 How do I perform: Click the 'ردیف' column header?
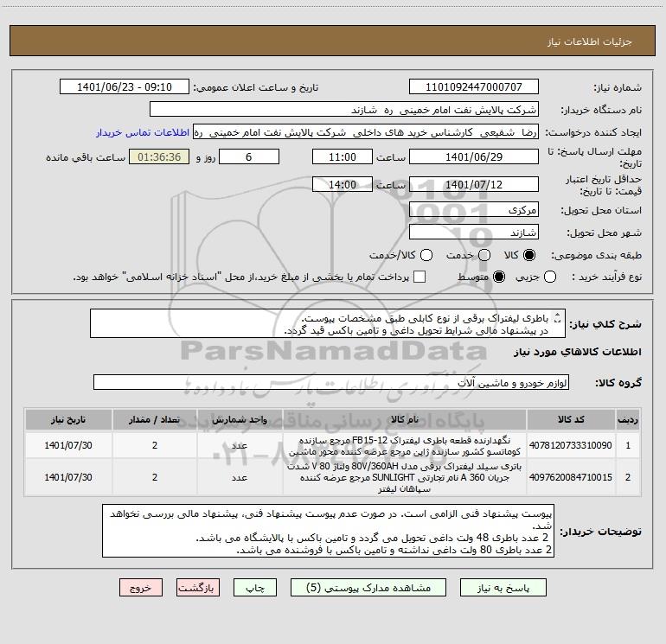(628, 419)
